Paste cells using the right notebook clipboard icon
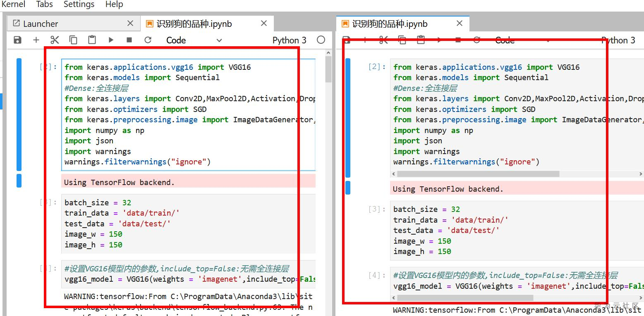Viewport: 644px width, 316px height. (x=421, y=40)
